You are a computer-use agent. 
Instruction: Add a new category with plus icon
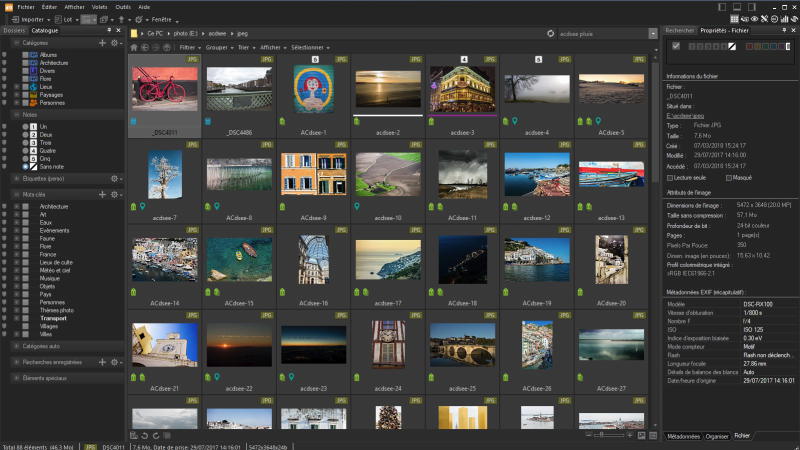[102, 43]
